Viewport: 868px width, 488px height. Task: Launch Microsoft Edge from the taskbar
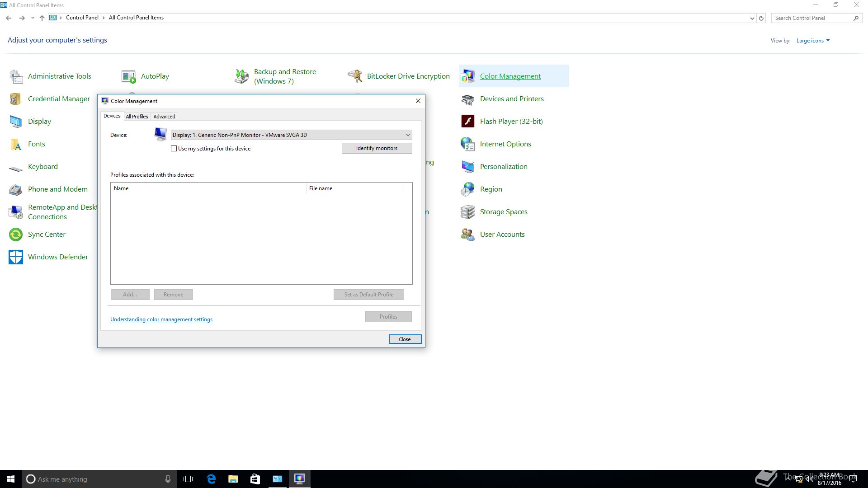211,479
